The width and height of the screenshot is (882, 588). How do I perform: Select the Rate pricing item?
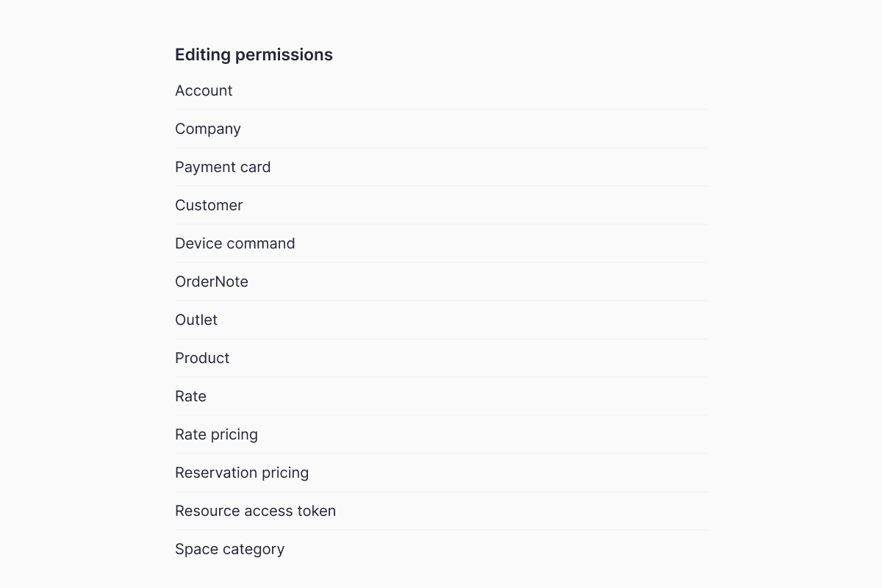click(441, 435)
